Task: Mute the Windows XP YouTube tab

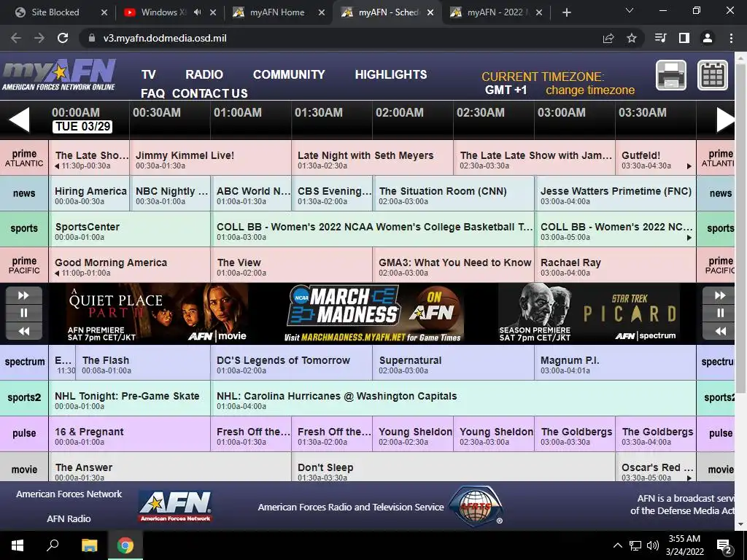Action: pos(197,12)
